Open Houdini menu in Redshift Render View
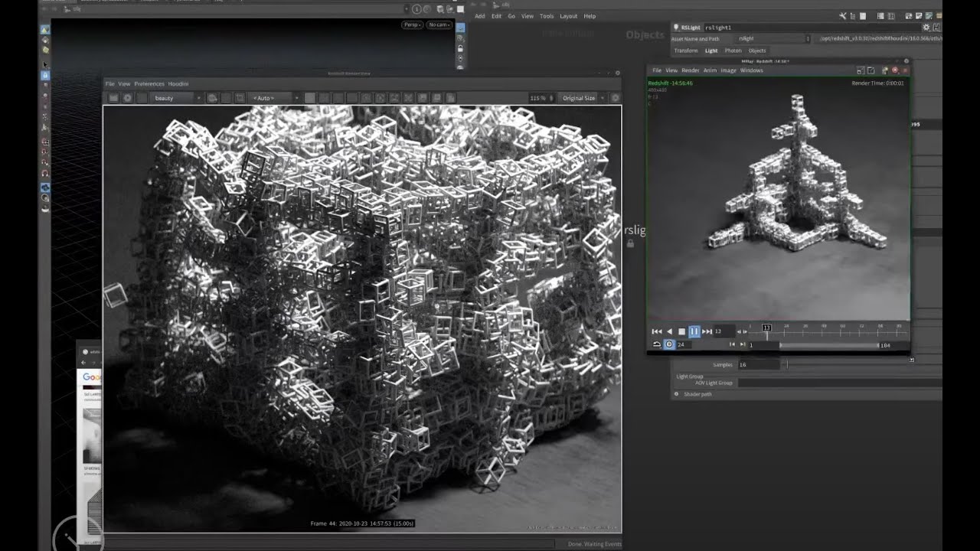 coord(178,83)
